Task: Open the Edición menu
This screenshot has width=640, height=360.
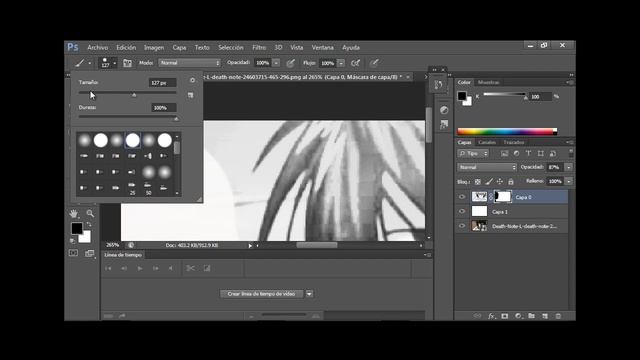Action: pyautogui.click(x=126, y=47)
